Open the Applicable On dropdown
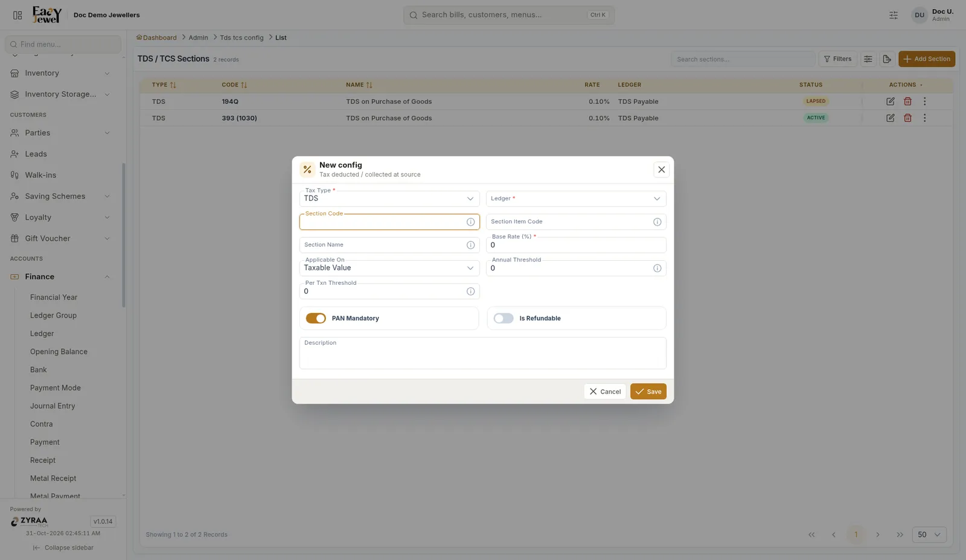This screenshot has width=966, height=560. pyautogui.click(x=389, y=268)
